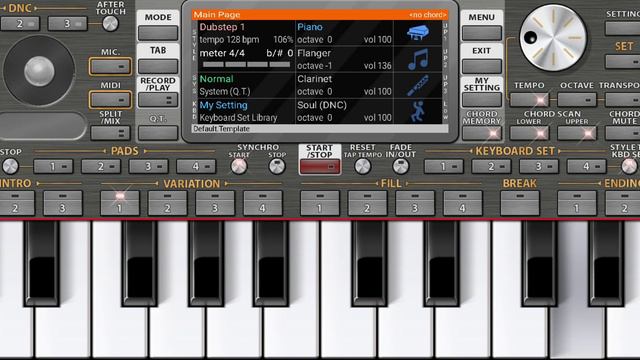Select Variation 2

point(167,203)
